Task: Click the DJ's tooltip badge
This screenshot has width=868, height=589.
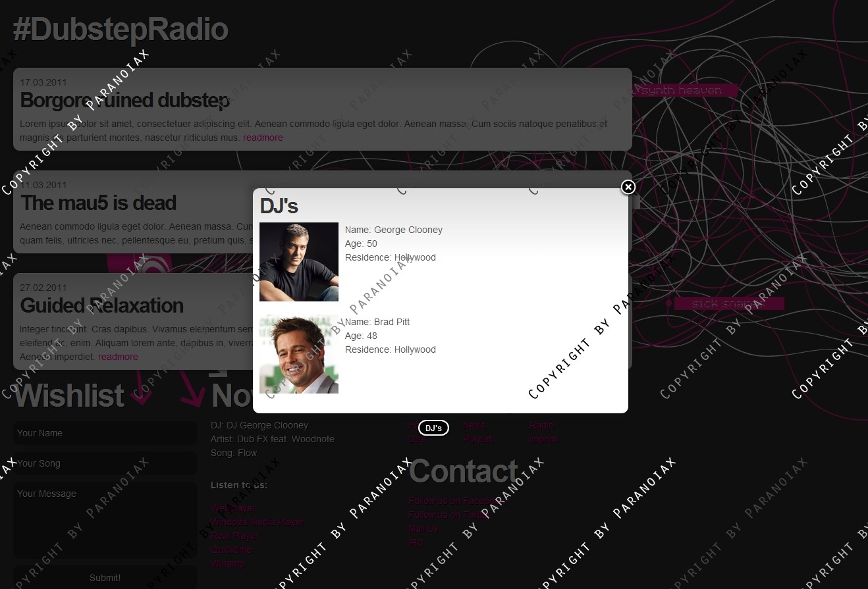Action: (x=433, y=428)
